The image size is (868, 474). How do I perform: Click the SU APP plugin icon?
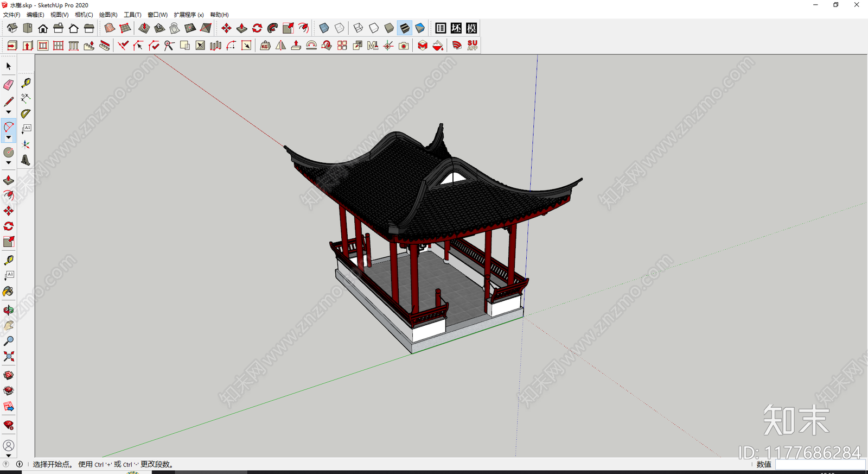(x=473, y=46)
